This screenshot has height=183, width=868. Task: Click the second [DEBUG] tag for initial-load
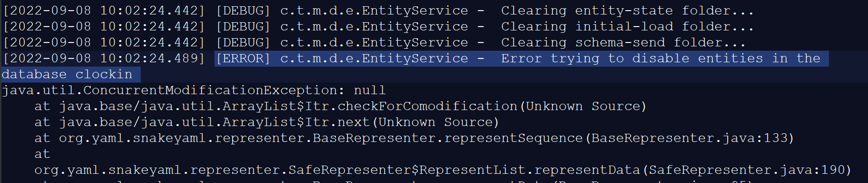pyautogui.click(x=243, y=27)
